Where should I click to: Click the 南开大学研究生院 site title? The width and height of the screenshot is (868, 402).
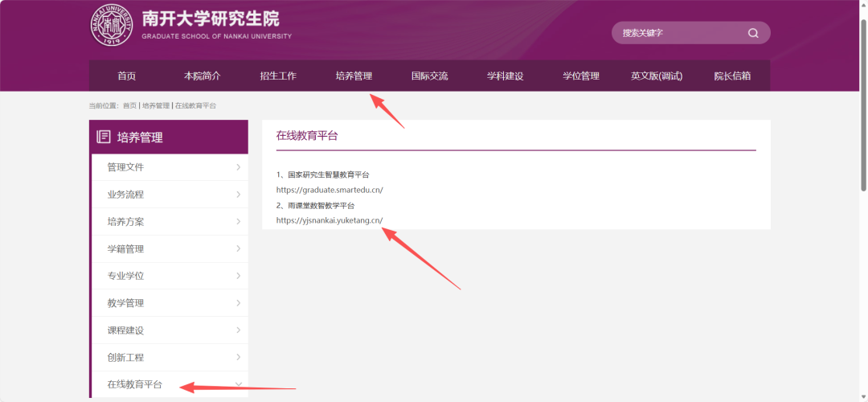(211, 18)
